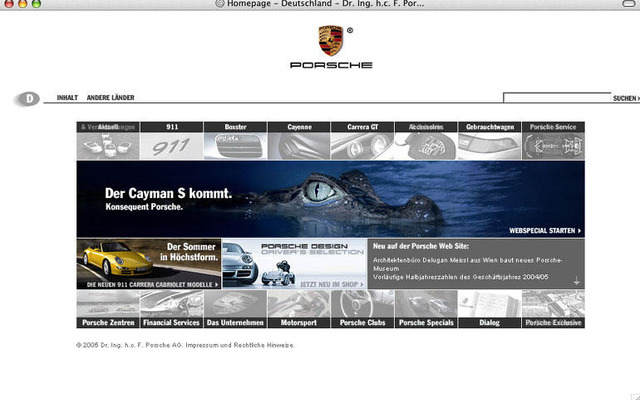This screenshot has width=640, height=400.
Task: Open Motorsport section
Action: (x=299, y=322)
